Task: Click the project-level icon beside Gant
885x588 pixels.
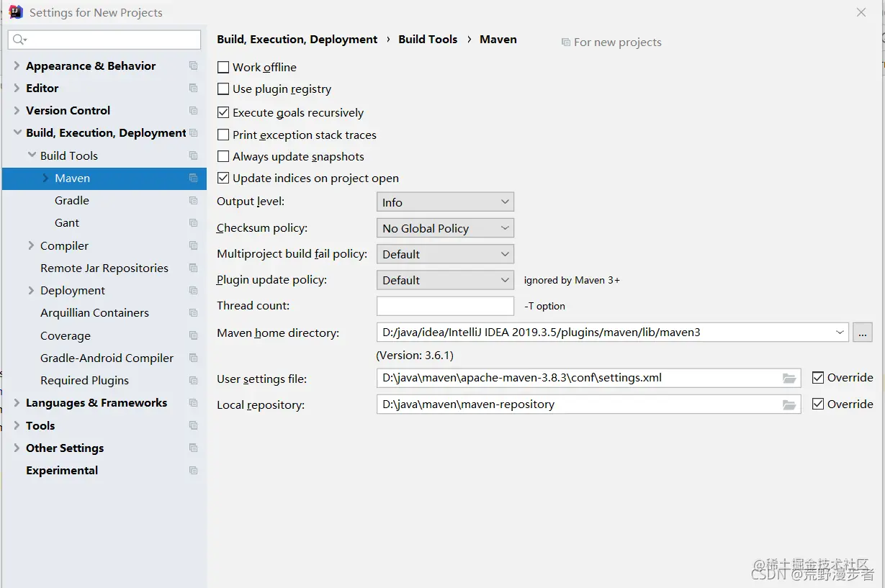Action: point(193,222)
